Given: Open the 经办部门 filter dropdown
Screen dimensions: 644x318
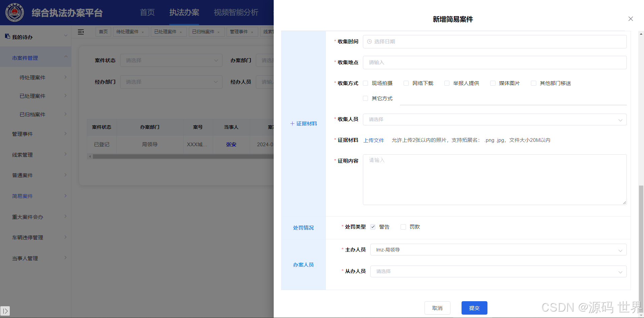Looking at the screenshot, I should click(171, 82).
